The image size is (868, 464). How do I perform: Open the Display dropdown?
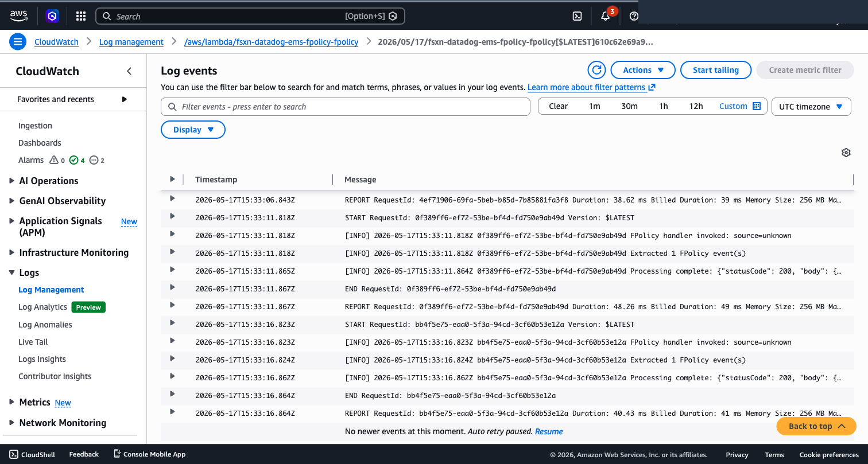pyautogui.click(x=193, y=130)
